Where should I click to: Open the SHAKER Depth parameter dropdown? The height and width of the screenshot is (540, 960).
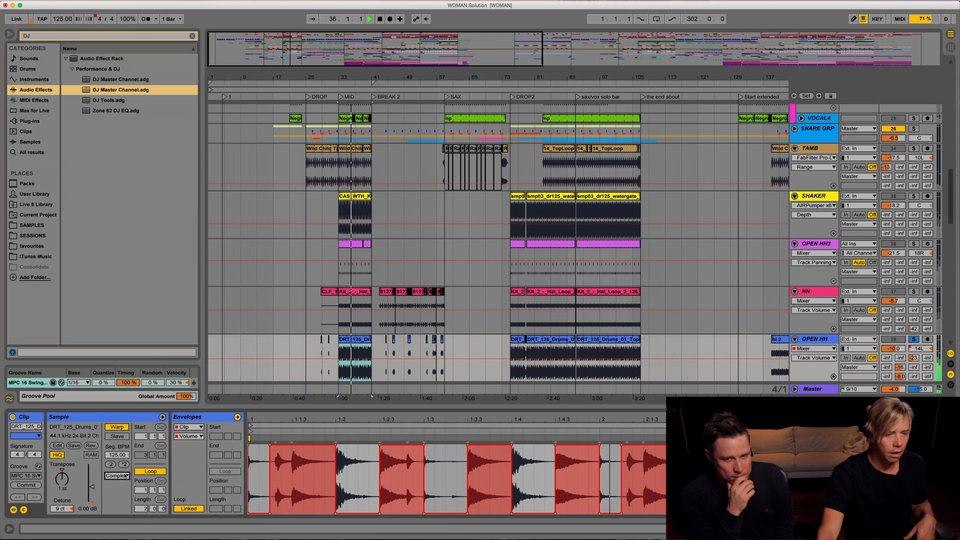pos(815,215)
